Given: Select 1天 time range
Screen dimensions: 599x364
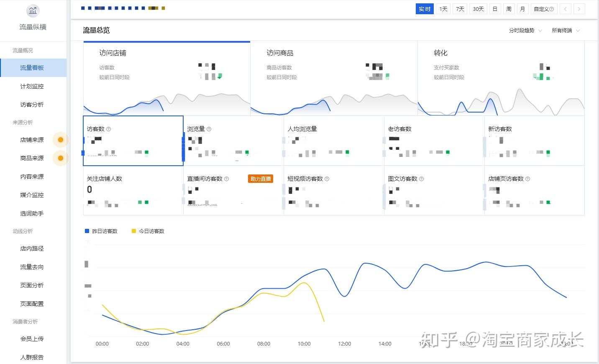Looking at the screenshot, I should (x=443, y=9).
